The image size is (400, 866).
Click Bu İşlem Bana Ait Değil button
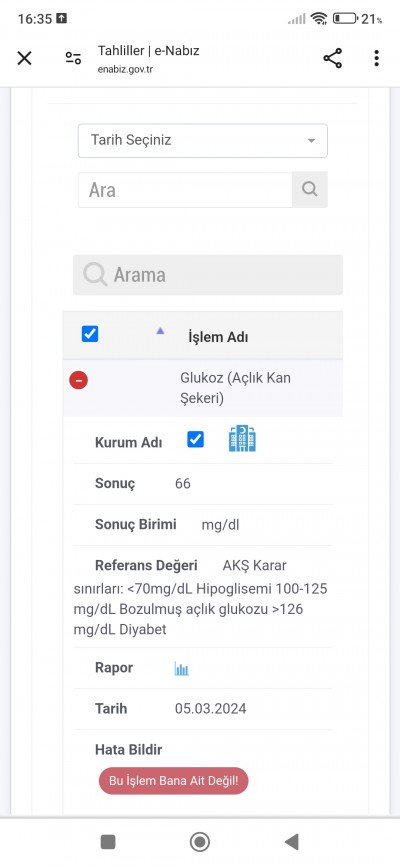[173, 780]
